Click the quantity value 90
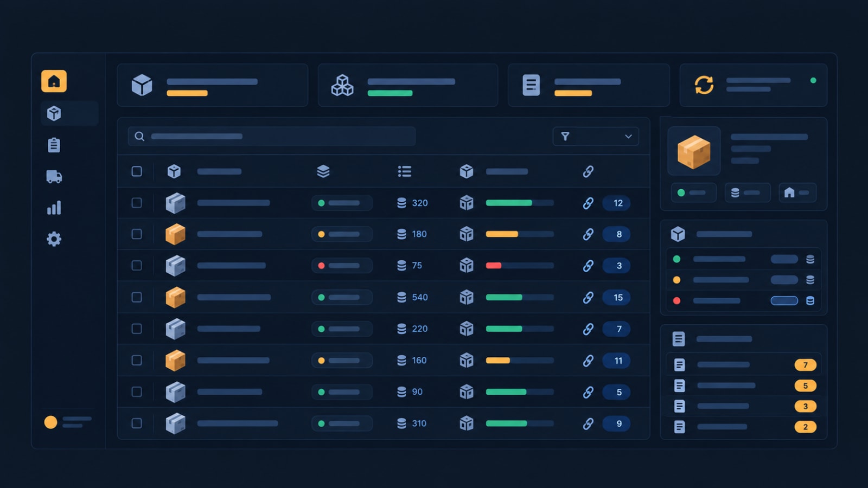868x488 pixels. pos(417,391)
